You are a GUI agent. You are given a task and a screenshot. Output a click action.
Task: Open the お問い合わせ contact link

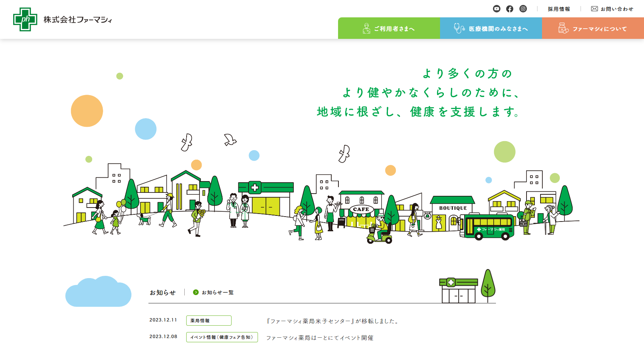tap(617, 9)
